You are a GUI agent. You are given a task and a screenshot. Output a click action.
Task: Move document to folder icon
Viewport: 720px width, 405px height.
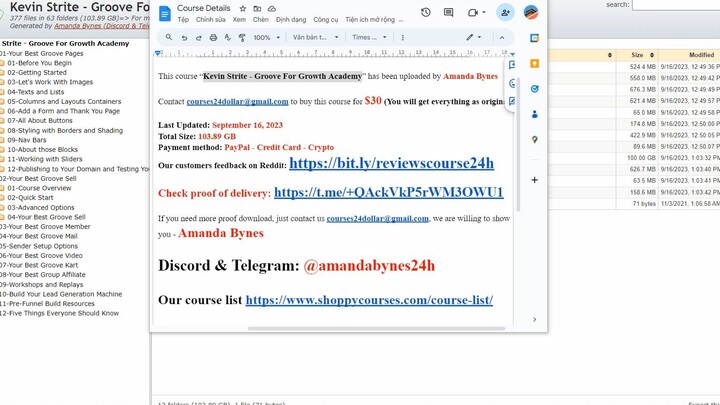pyautogui.click(x=257, y=8)
